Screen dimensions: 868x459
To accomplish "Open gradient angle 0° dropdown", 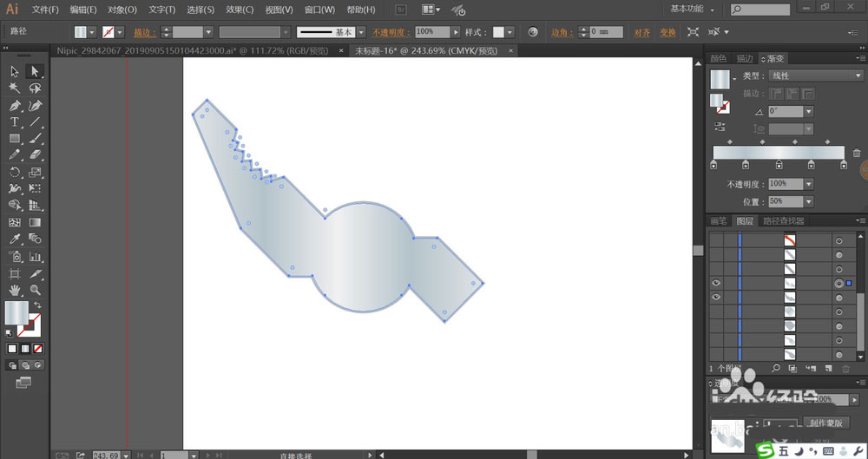I will [809, 112].
